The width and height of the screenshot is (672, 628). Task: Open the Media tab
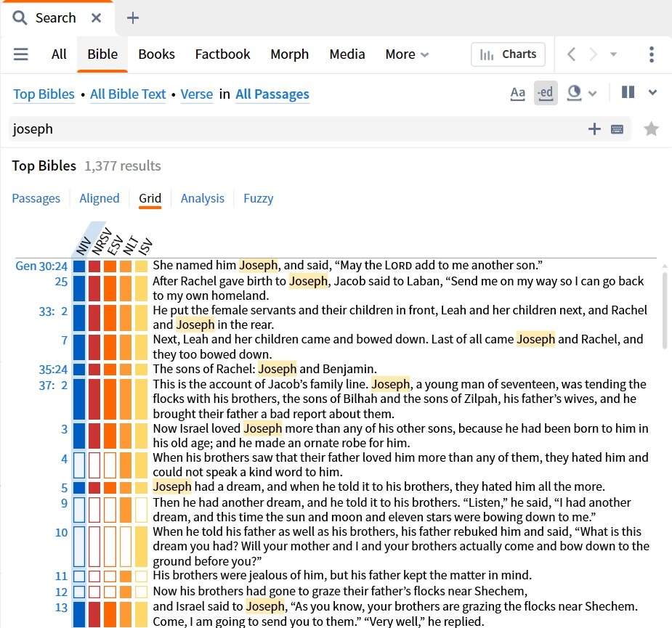pyautogui.click(x=347, y=54)
